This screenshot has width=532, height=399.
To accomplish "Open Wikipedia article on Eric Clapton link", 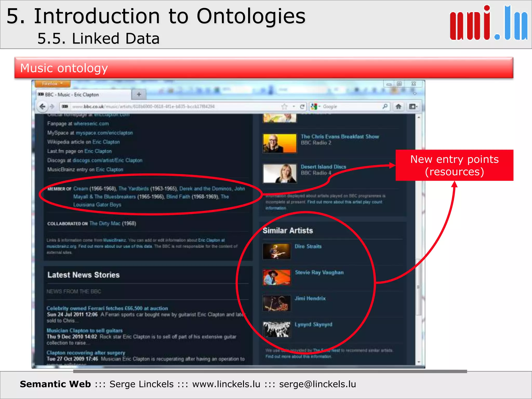I will click(x=106, y=142).
